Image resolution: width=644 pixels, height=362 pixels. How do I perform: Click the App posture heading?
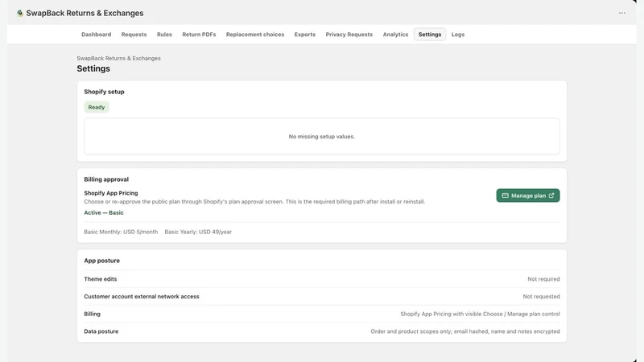102,261
